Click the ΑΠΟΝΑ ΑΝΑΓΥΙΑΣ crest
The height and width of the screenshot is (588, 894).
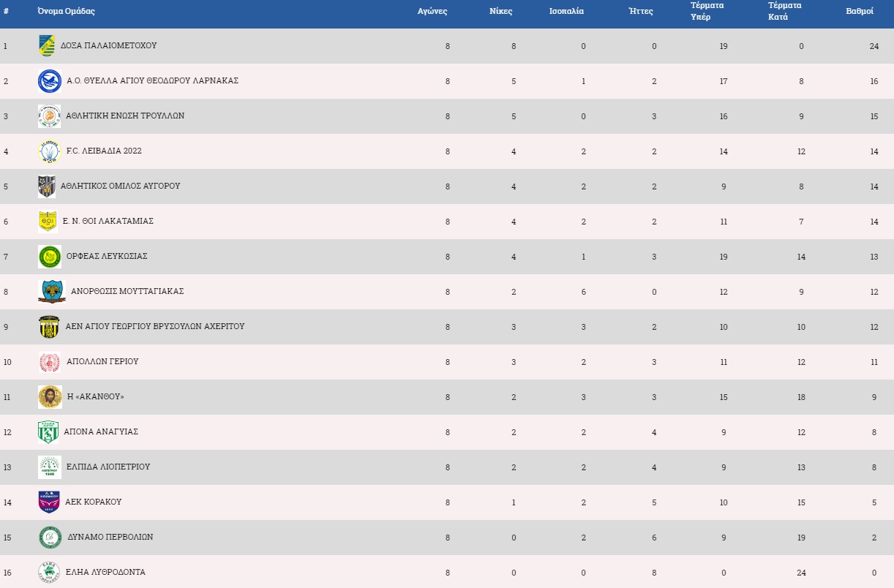[x=48, y=431]
